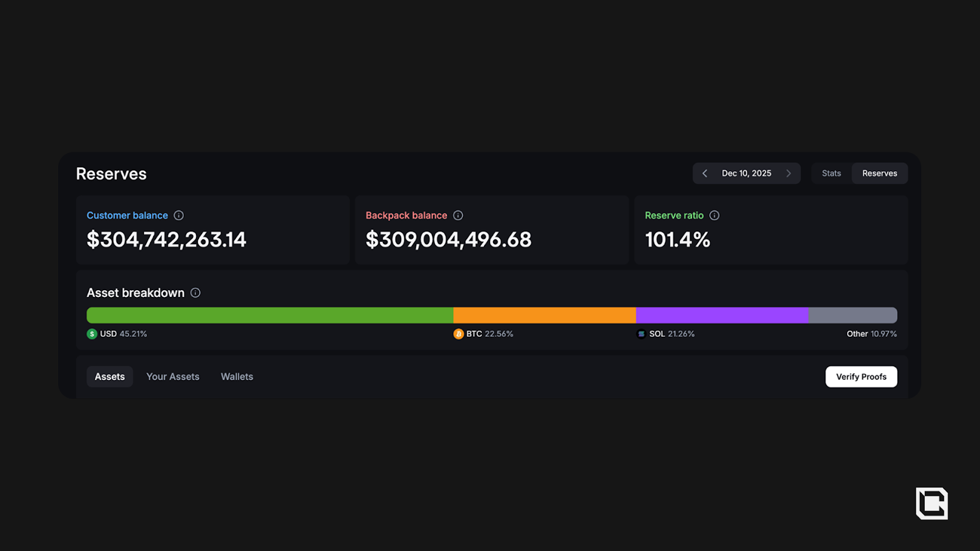The height and width of the screenshot is (551, 980).
Task: Open the Assets tab
Action: [x=110, y=377]
